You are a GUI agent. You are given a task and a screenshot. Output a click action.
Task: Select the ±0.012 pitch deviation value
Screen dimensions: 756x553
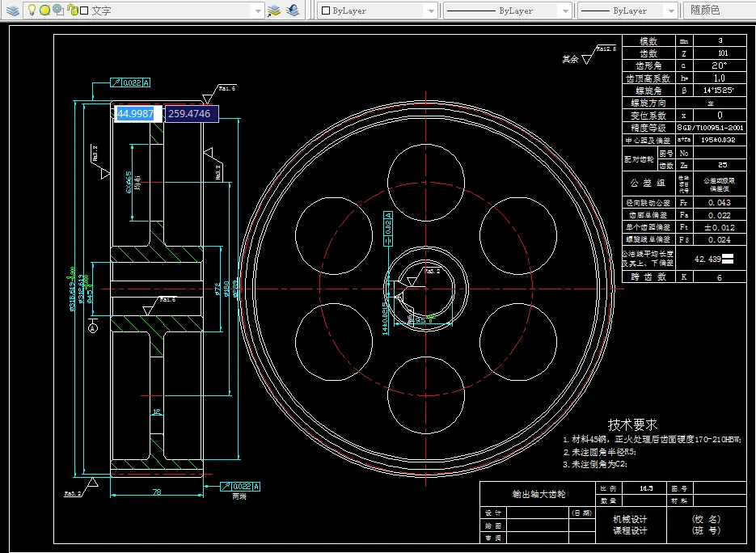point(719,227)
